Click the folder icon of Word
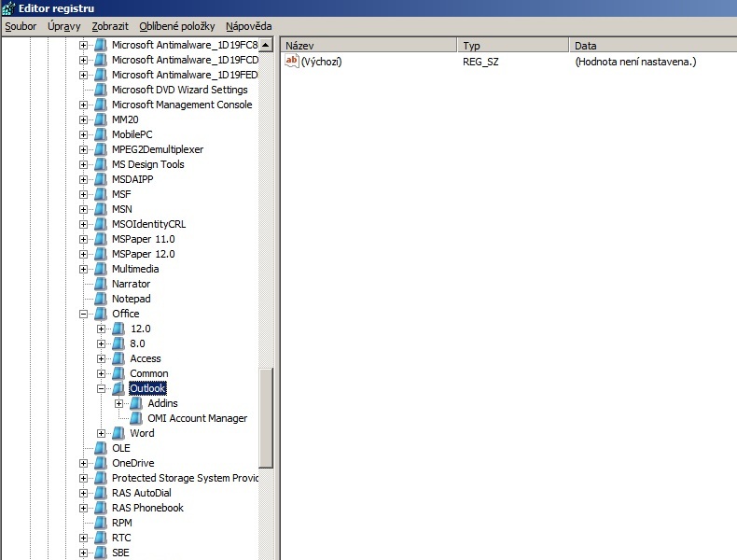737x560 pixels. coord(118,433)
